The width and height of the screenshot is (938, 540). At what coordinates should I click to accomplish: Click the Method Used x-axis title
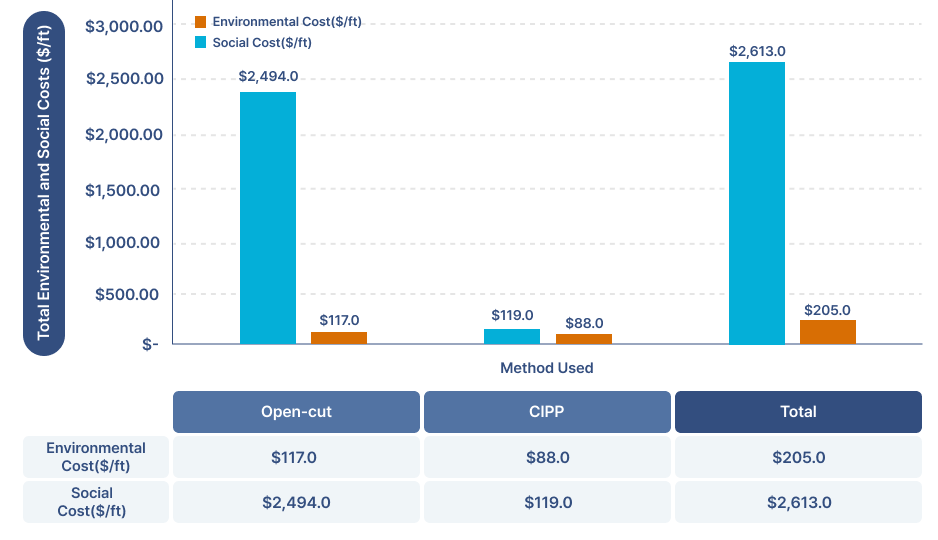click(546, 368)
